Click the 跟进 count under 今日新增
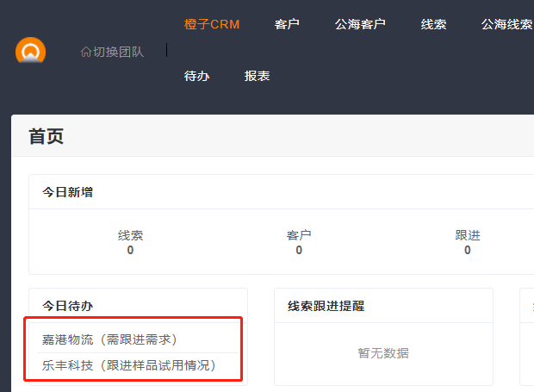 [x=468, y=250]
